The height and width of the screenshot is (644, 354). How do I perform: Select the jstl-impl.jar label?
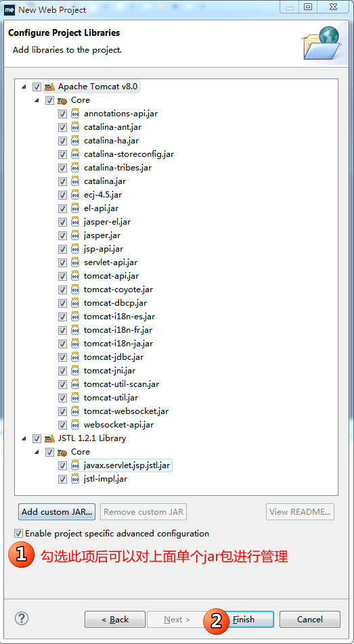click(106, 479)
